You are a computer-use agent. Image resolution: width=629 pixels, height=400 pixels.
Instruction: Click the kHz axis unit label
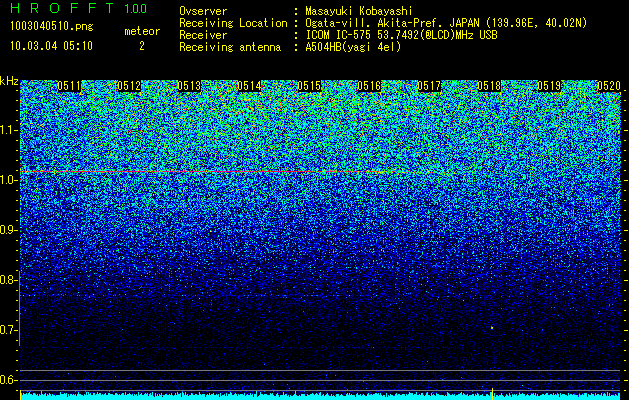(9, 81)
